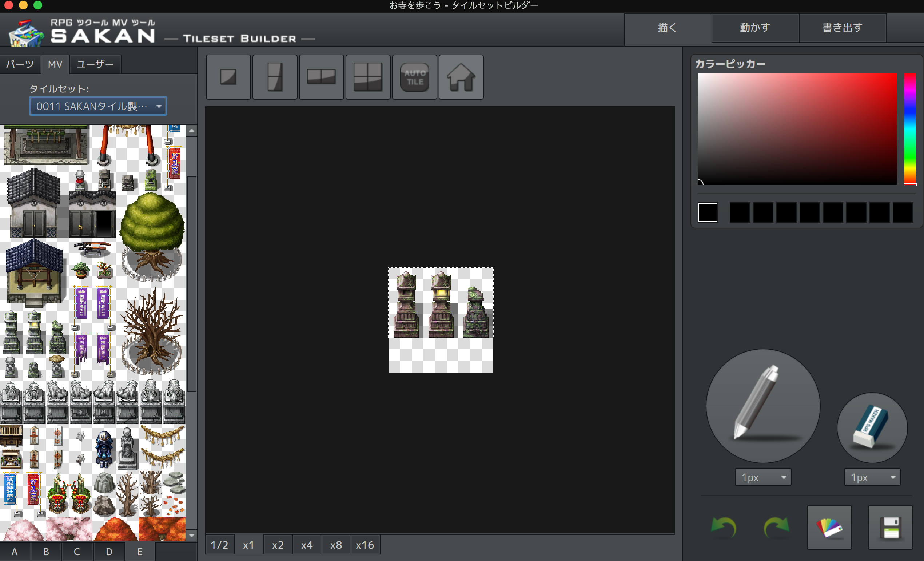Screen dimensions: 924x561
Task: Click the first color history swatch
Action: (x=740, y=212)
